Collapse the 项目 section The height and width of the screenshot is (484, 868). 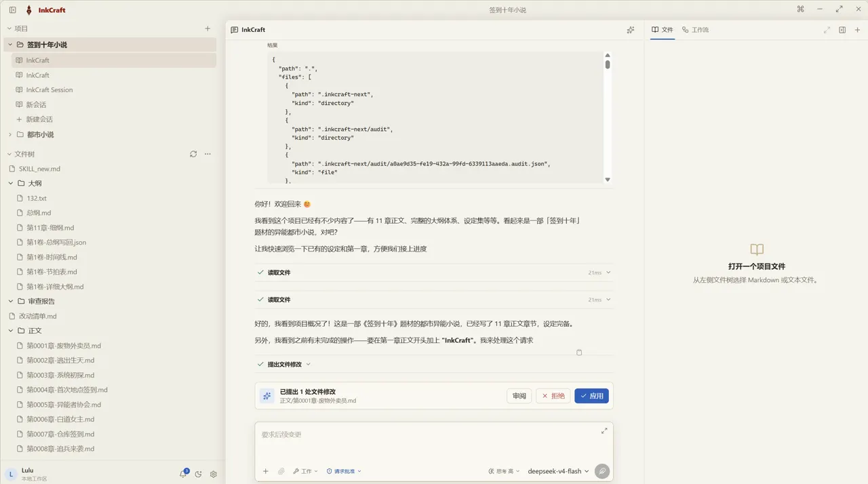(x=9, y=28)
